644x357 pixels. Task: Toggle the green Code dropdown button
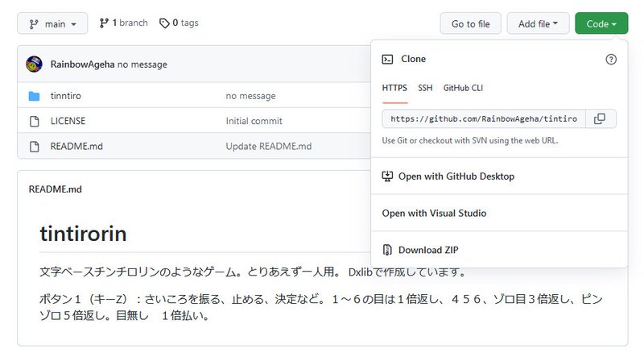pos(601,23)
